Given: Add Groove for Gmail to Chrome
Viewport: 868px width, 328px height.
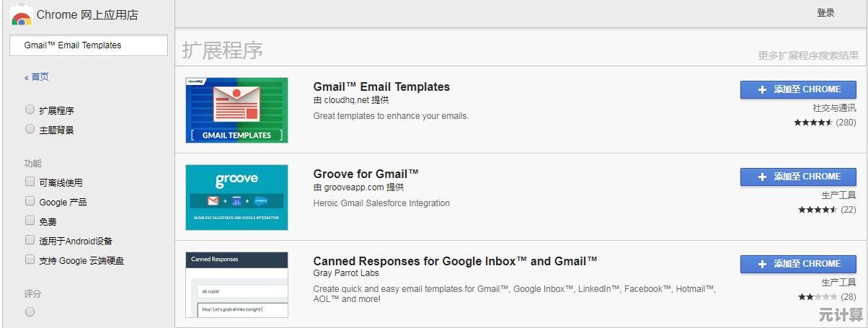Looking at the screenshot, I should [x=798, y=177].
